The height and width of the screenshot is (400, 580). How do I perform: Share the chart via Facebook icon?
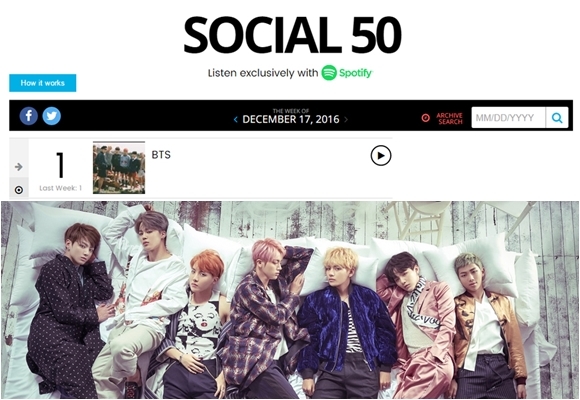point(28,116)
